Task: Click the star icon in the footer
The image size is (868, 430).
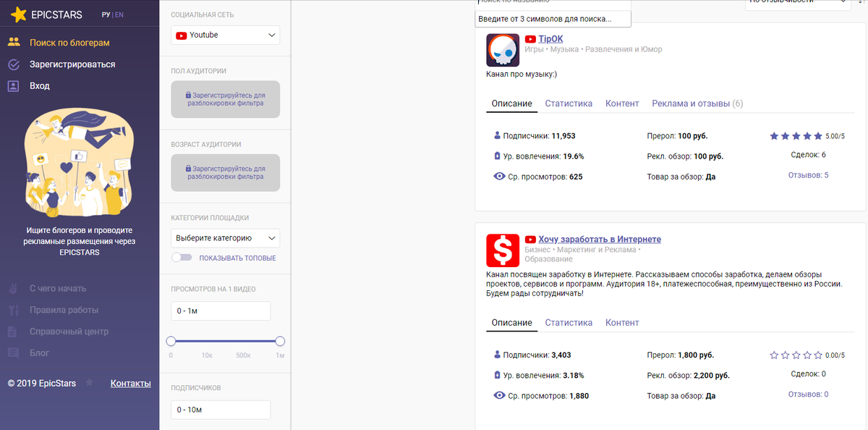Action: point(89,382)
